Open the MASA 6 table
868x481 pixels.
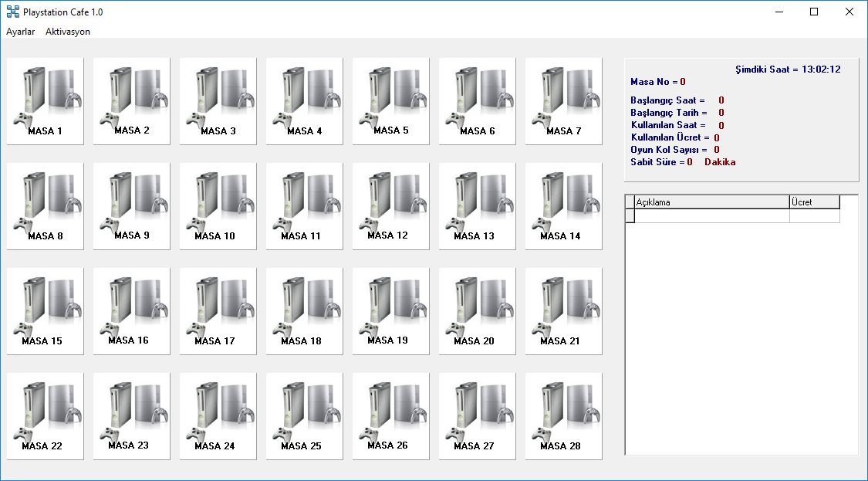tap(477, 101)
